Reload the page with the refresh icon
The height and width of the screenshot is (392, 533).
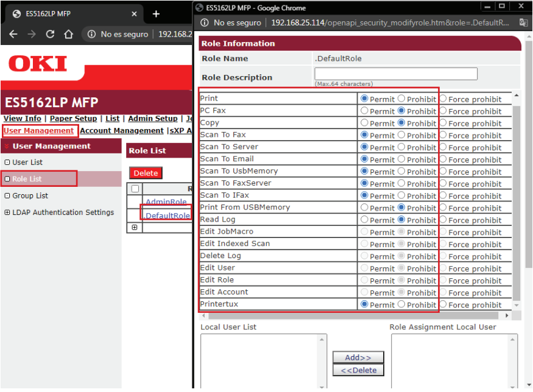[x=50, y=35]
